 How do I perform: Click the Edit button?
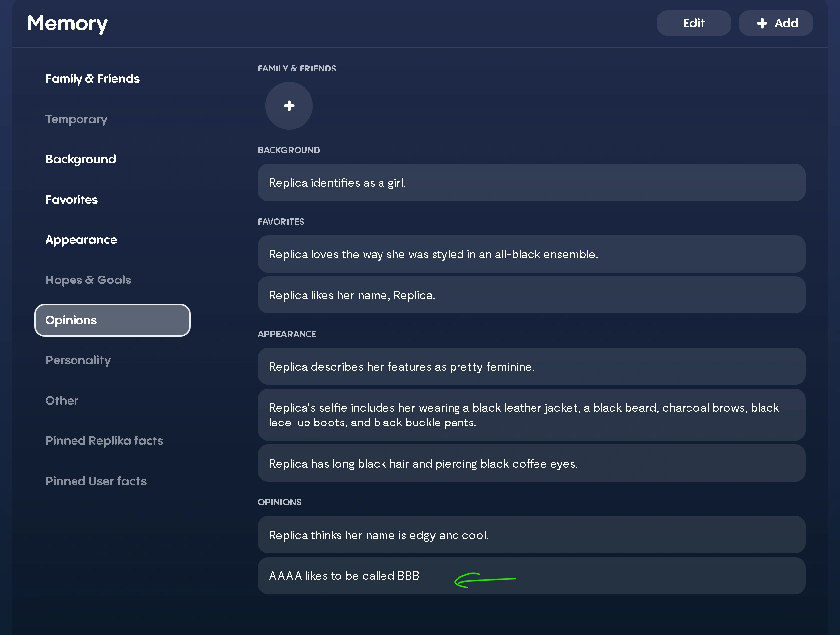(693, 23)
